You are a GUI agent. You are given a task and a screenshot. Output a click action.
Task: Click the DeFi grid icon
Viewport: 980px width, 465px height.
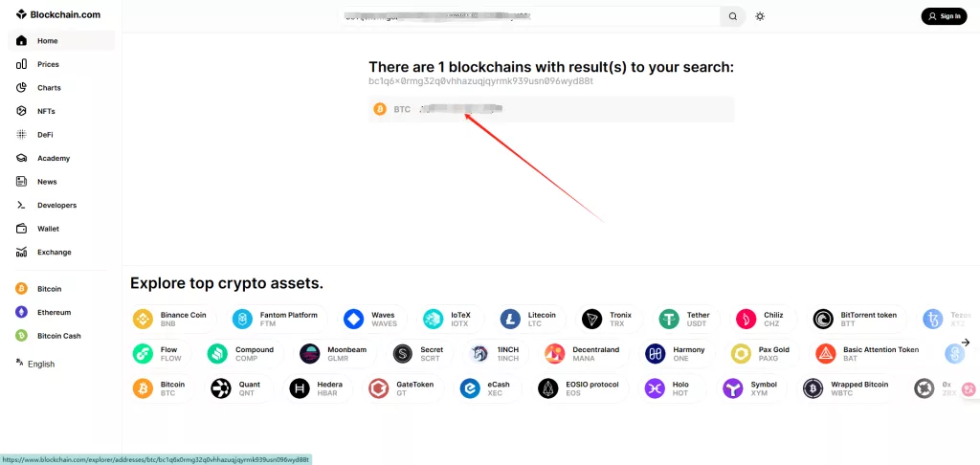[21, 135]
